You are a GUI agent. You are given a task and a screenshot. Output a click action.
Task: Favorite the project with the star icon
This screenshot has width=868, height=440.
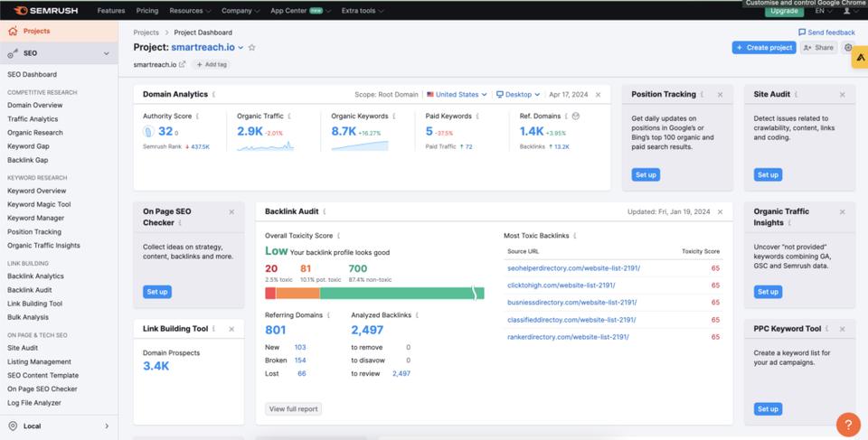point(252,48)
